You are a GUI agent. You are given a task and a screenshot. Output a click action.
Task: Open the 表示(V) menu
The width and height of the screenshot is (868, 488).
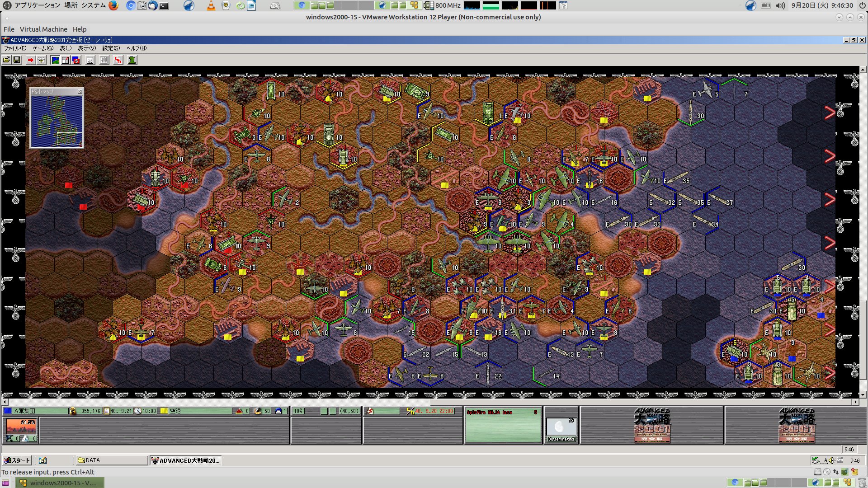[87, 48]
